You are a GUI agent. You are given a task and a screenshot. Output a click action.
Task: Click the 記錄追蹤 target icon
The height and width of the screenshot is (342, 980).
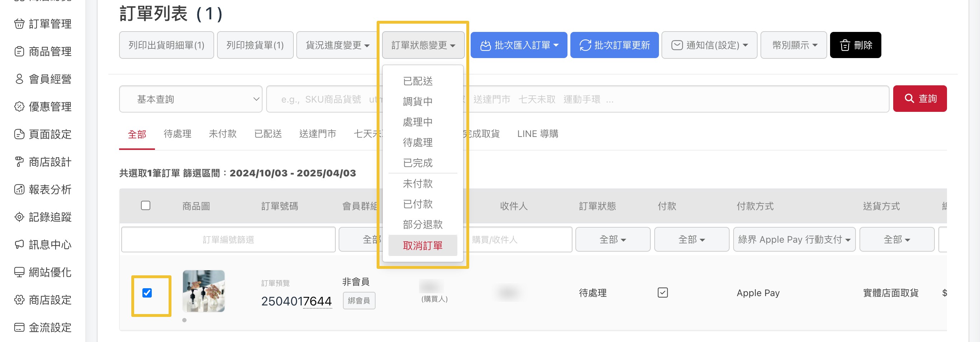point(19,217)
